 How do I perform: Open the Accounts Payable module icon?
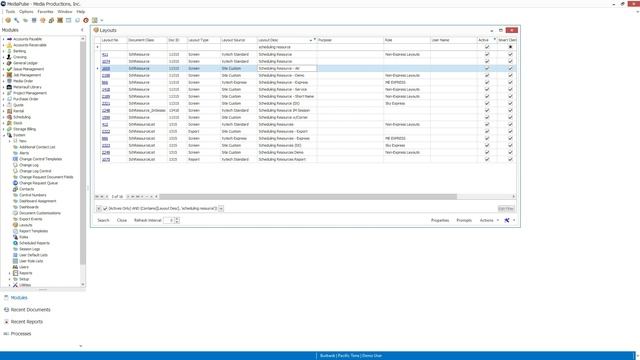coord(9,39)
